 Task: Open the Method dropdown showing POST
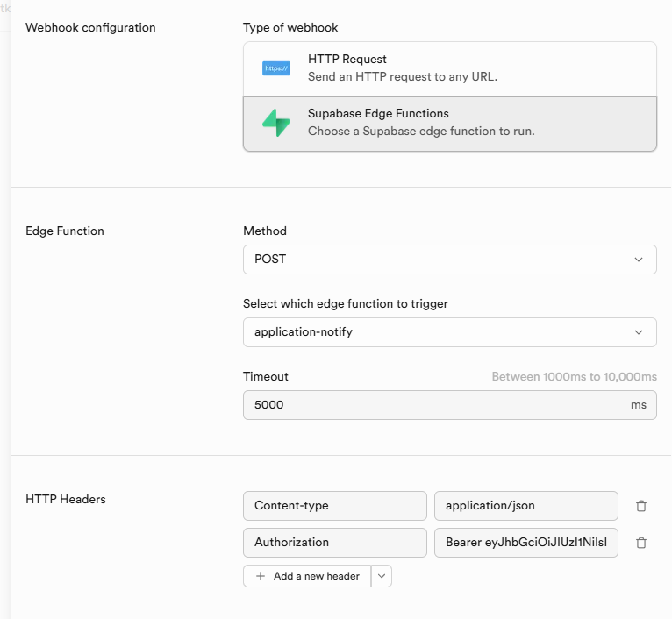tap(449, 260)
